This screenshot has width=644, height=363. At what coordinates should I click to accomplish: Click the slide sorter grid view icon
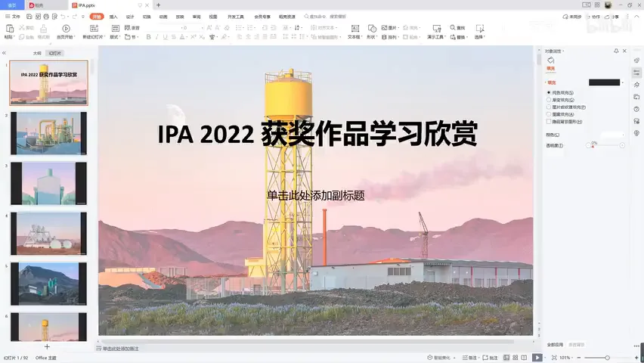click(x=515, y=358)
